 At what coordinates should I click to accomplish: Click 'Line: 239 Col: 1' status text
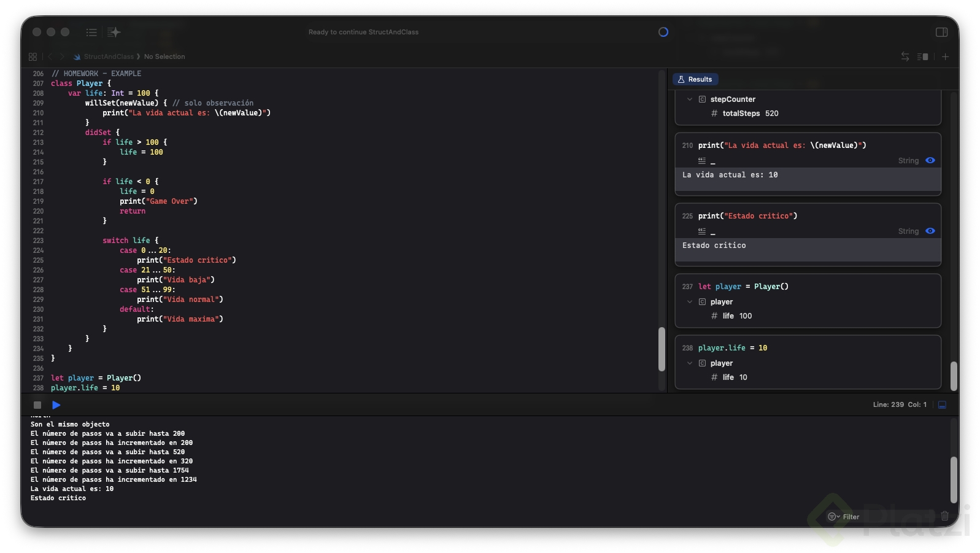(x=900, y=404)
